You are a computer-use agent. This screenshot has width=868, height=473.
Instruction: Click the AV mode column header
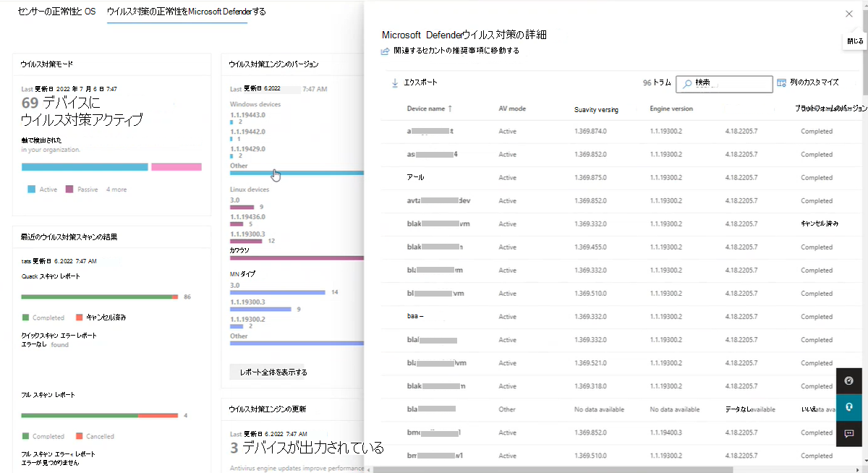[x=512, y=108]
